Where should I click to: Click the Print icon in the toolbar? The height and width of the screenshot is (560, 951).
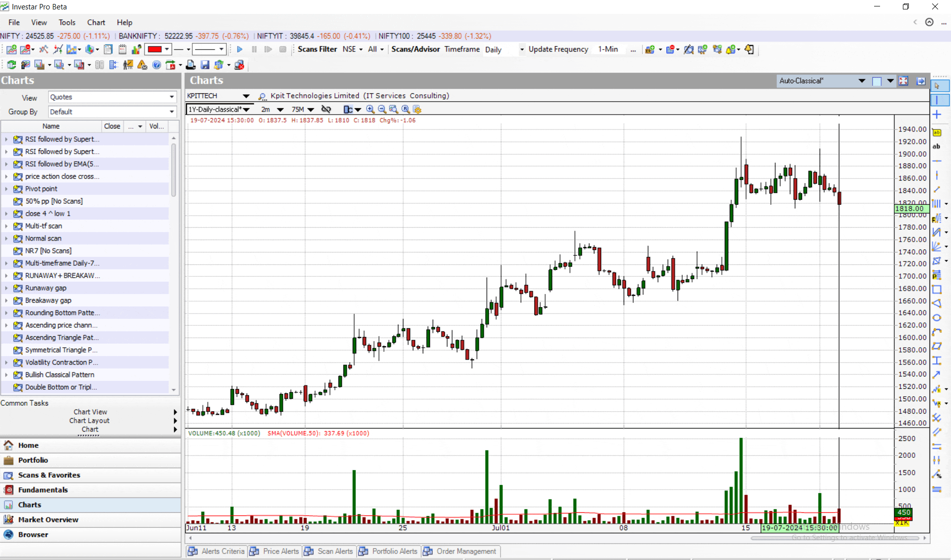click(190, 64)
